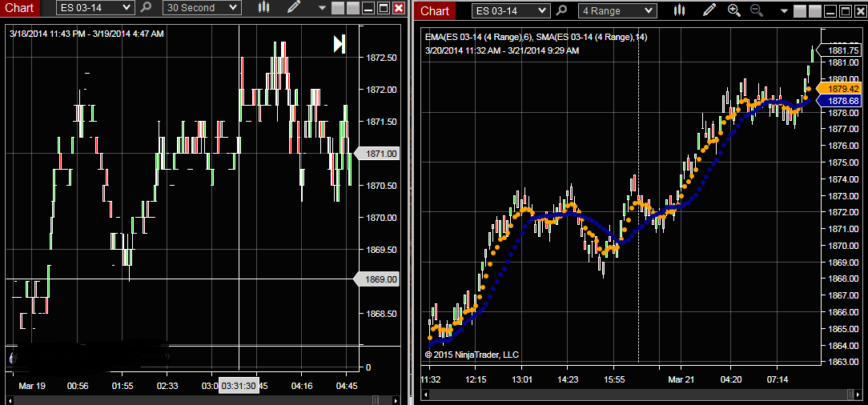Image resolution: width=868 pixels, height=405 pixels.
Task: Click '07:14' time axis label
Action: 777,380
